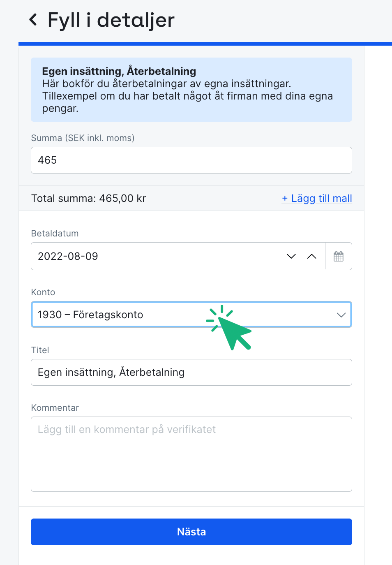Click the up chevron to increase Betaldatum

pyautogui.click(x=311, y=256)
